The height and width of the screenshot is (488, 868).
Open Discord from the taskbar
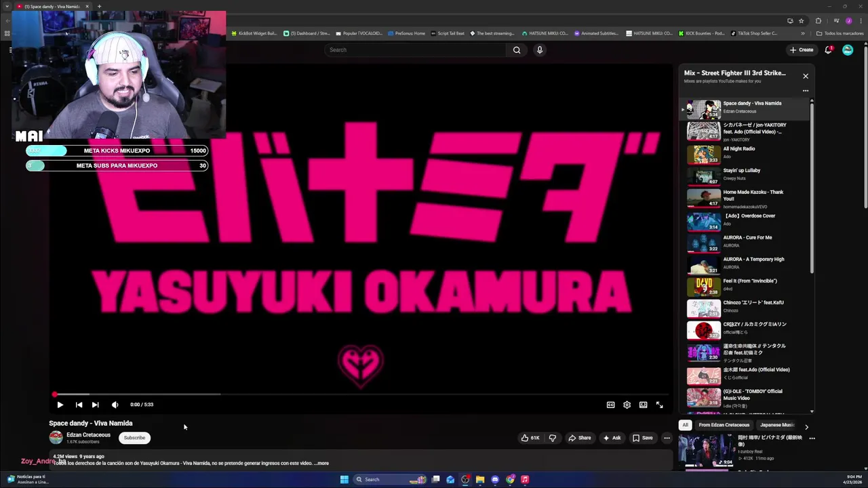495,479
